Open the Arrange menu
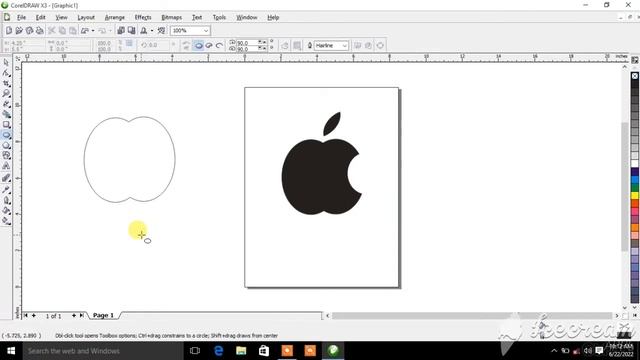Viewport: 640px width, 360px height. pyautogui.click(x=115, y=18)
